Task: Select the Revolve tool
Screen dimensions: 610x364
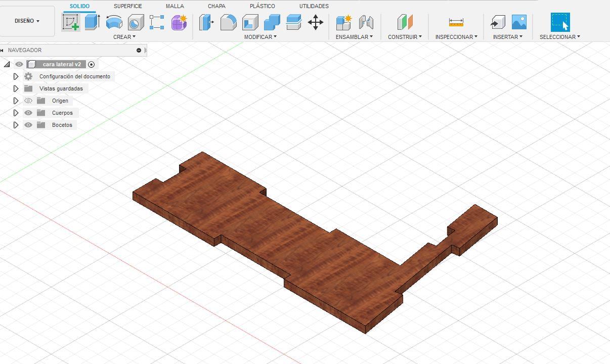Action: 114,22
